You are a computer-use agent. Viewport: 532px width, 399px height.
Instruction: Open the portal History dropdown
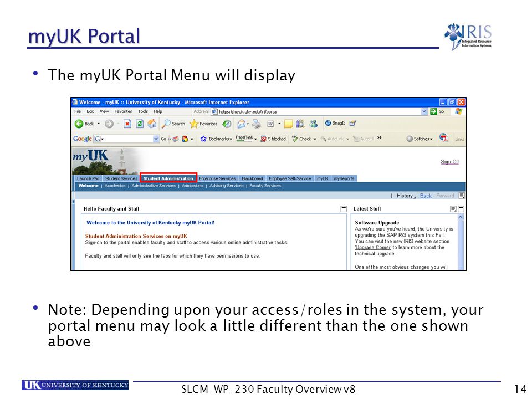click(406, 196)
